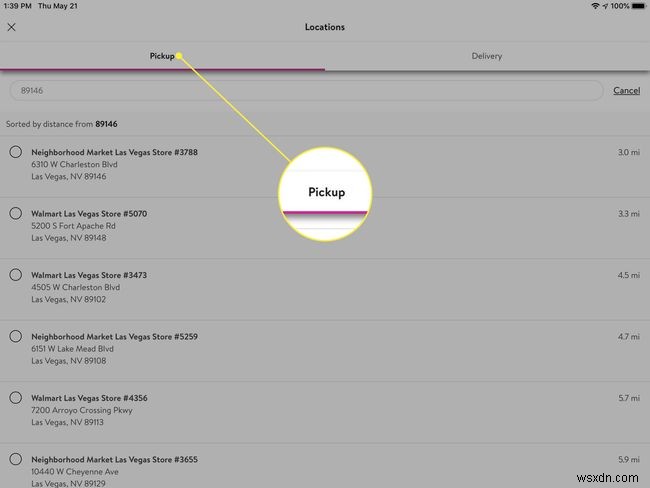Choose Walmart Las Vegas Store #5070 radio button
The width and height of the screenshot is (650, 488).
(16, 213)
